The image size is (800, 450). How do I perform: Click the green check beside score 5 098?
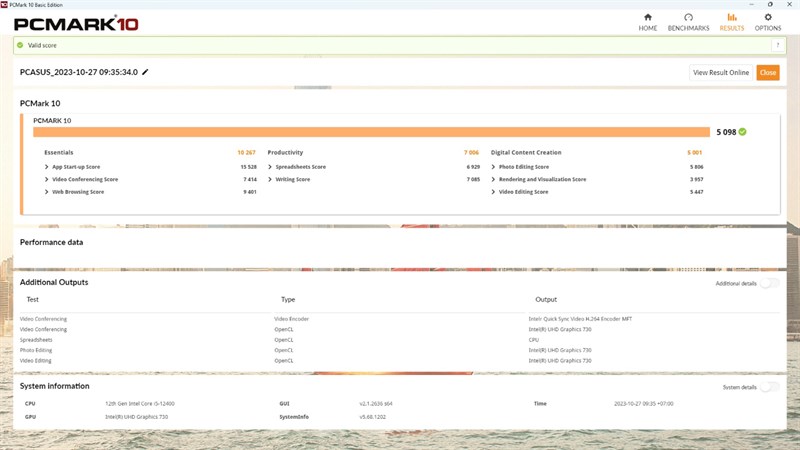(x=743, y=132)
